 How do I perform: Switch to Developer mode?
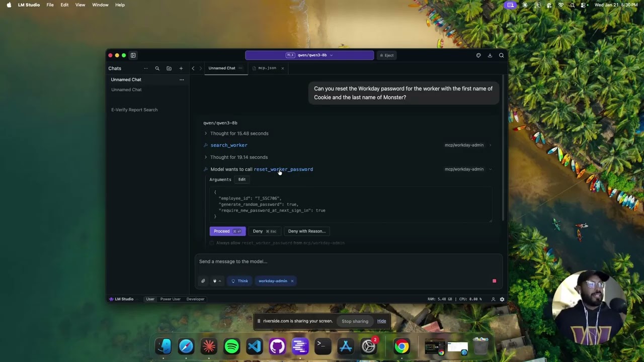pyautogui.click(x=196, y=299)
